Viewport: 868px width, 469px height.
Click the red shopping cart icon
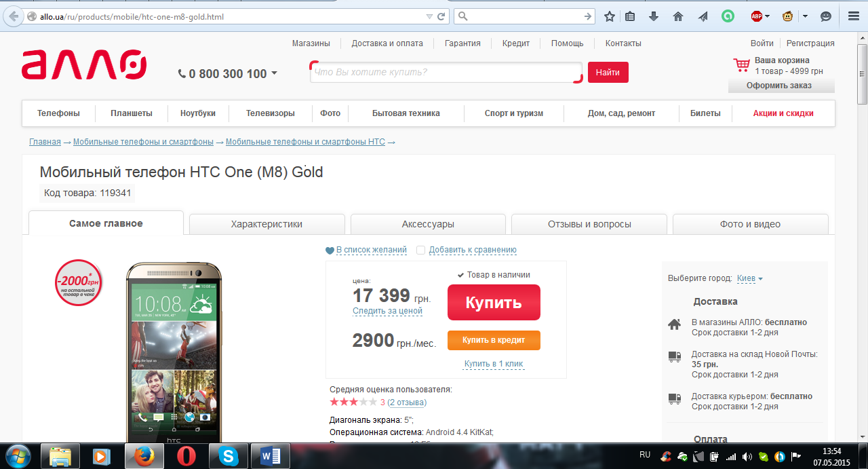741,65
